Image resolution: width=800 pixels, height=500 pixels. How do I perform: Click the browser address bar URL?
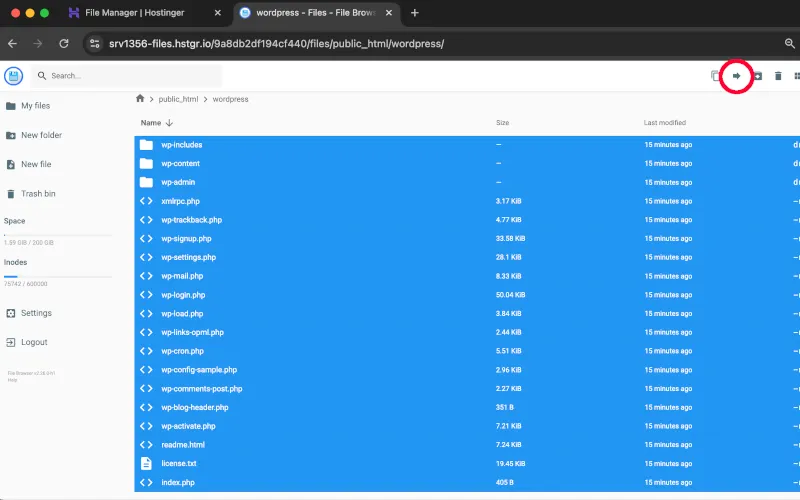coord(276,44)
